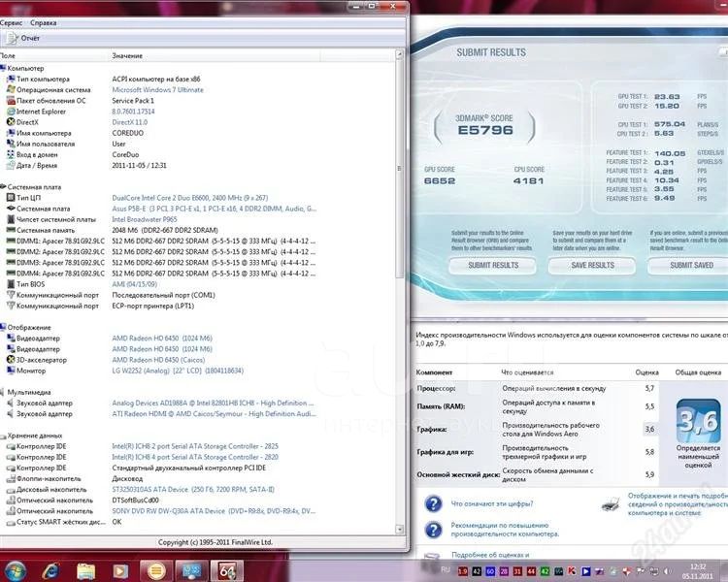Image resolution: width=728 pixels, height=582 pixels.
Task: Switch to the AIDA64 taskbar button
Action: [226, 571]
